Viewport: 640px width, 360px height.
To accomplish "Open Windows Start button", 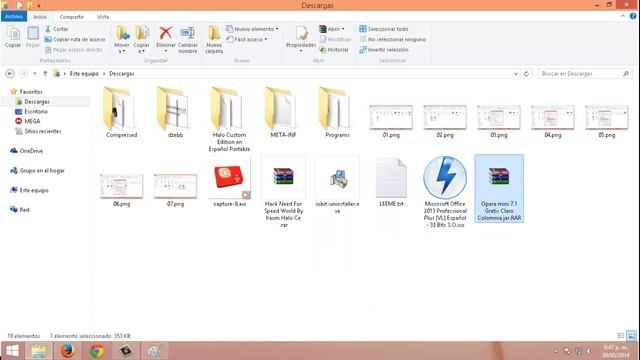I will click(x=12, y=351).
